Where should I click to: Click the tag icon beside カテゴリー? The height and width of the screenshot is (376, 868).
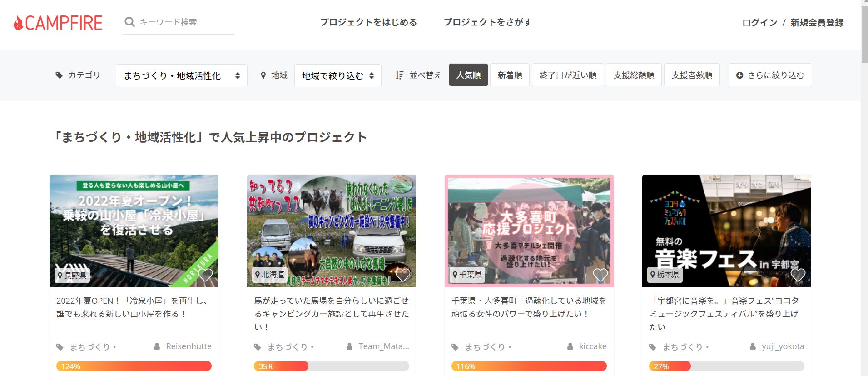tap(59, 75)
